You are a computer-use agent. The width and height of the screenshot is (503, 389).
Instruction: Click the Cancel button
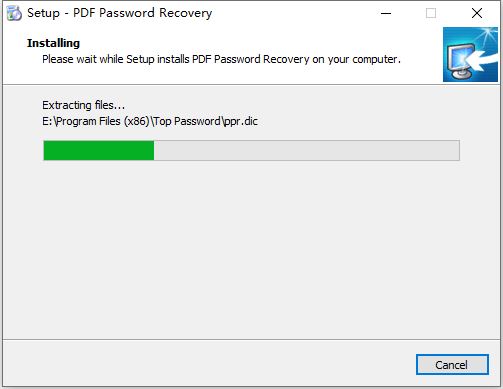tap(452, 365)
